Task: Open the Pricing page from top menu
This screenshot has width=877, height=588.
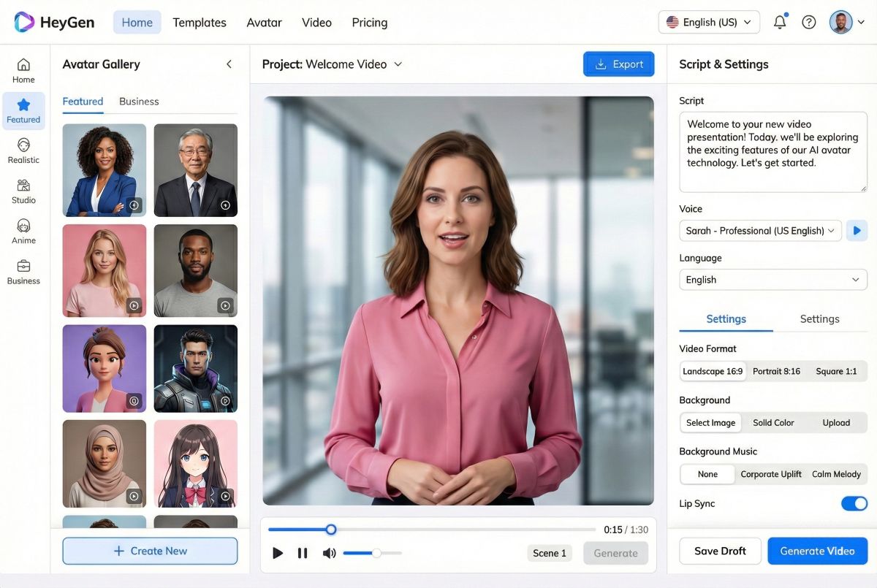Action: point(369,23)
